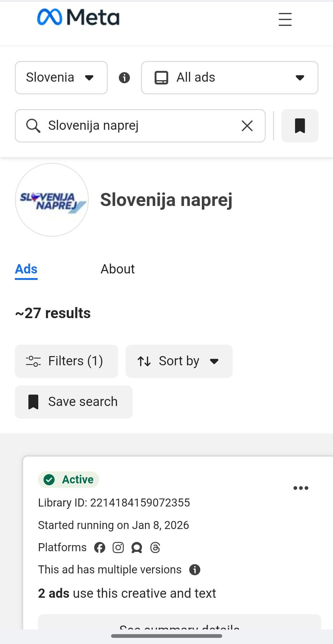Select the Ads tab
The width and height of the screenshot is (333, 644).
pyautogui.click(x=26, y=269)
